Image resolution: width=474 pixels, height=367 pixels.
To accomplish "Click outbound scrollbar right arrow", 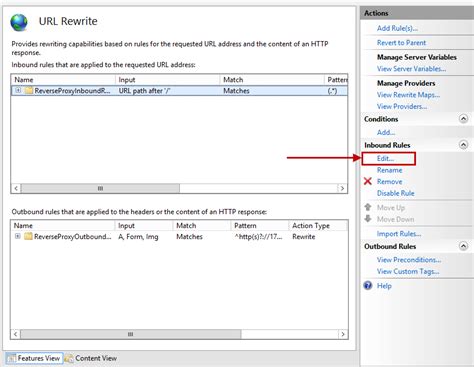I will [343, 334].
